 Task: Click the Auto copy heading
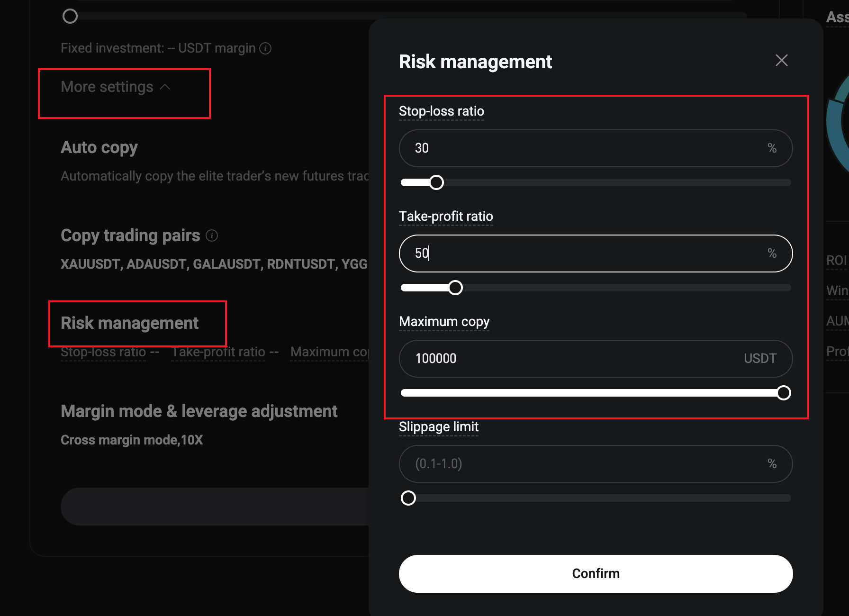coord(99,147)
